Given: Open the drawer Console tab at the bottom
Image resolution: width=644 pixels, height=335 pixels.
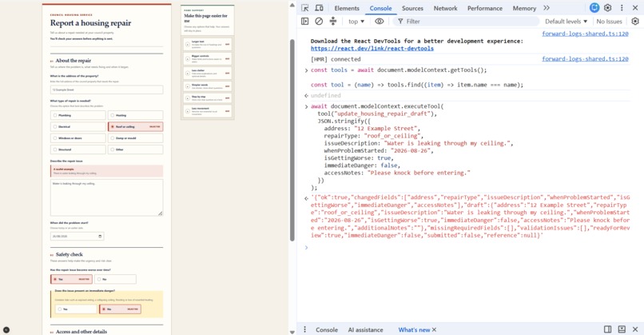Looking at the screenshot, I should (x=327, y=329).
